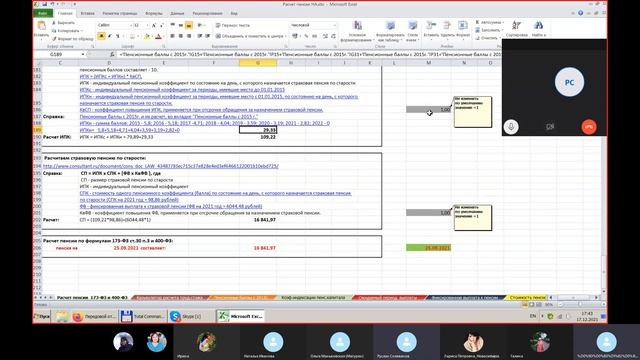Switch to the Formulas (Формулы) ribbon tab
This screenshot has width=640, height=360.
(x=153, y=13)
